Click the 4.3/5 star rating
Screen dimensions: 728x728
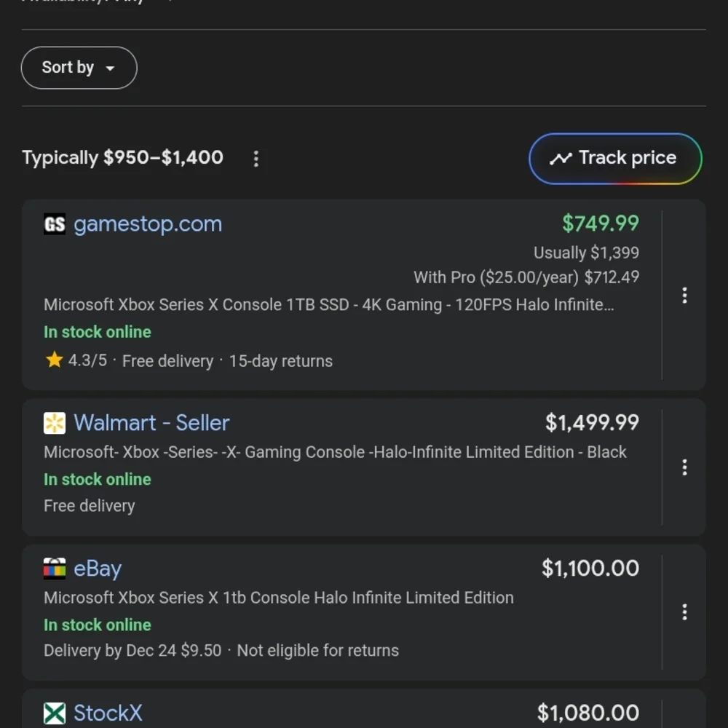tap(76, 360)
